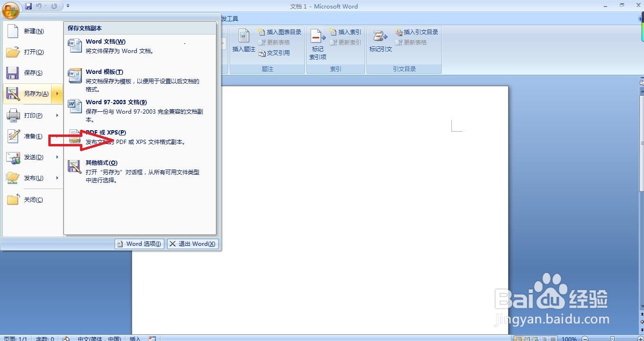
Task: Click the Redo icon in the quick access toolbar
Action: tap(54, 6)
